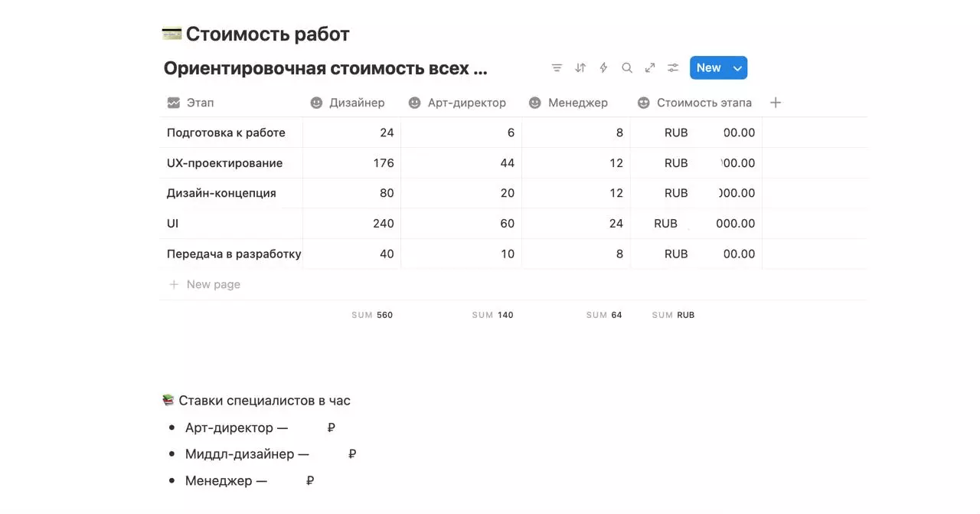Click the Дизайнер column smiley icon
The image size is (980, 514).
[316, 103]
